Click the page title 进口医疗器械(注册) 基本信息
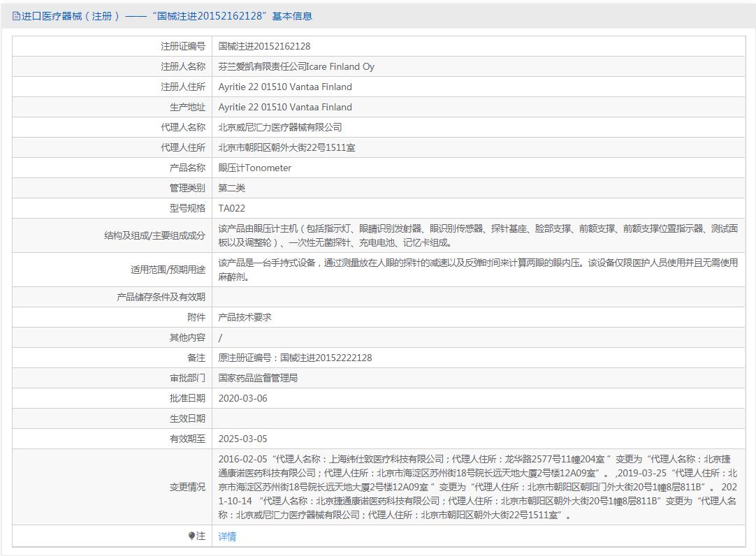This screenshot has height=556, width=756. [167, 16]
